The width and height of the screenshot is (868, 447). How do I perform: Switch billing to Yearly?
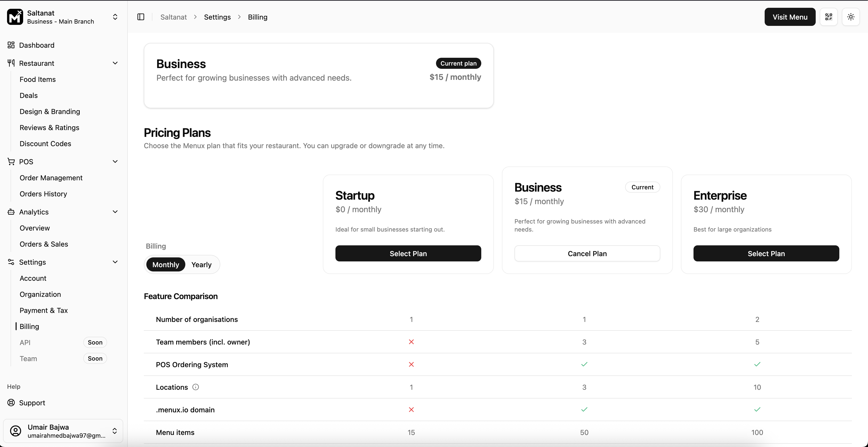[x=201, y=265]
